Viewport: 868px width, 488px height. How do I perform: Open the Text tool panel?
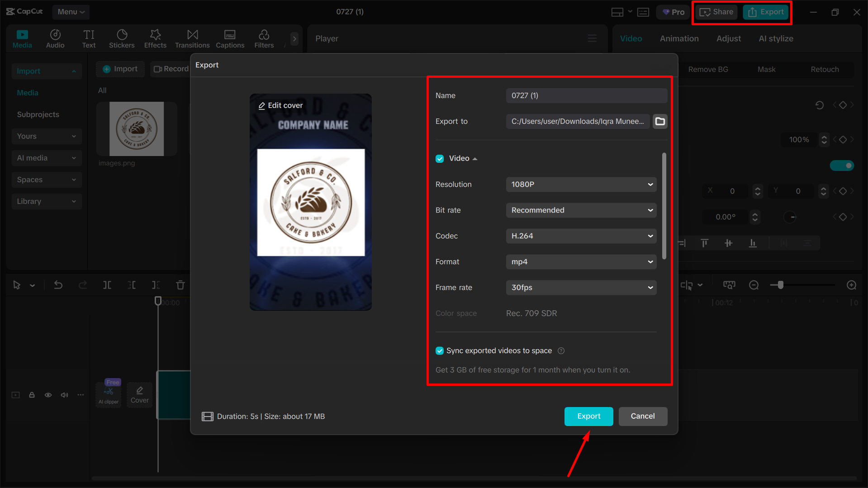(89, 38)
